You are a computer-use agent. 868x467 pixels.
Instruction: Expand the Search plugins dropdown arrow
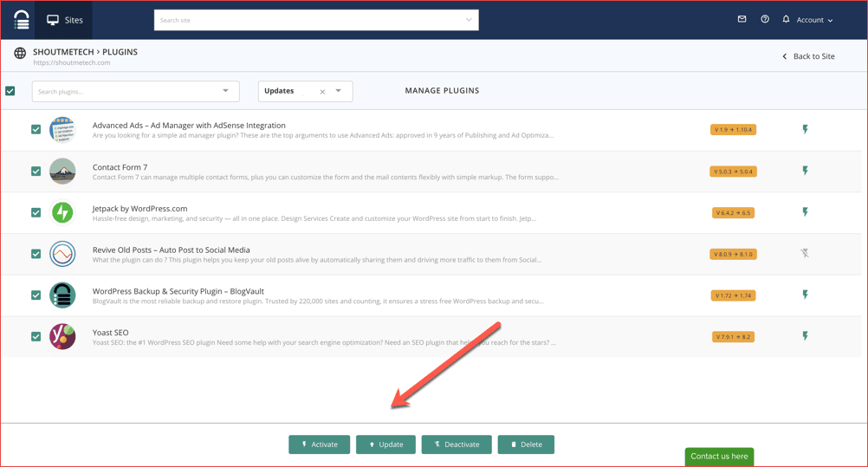click(x=225, y=91)
